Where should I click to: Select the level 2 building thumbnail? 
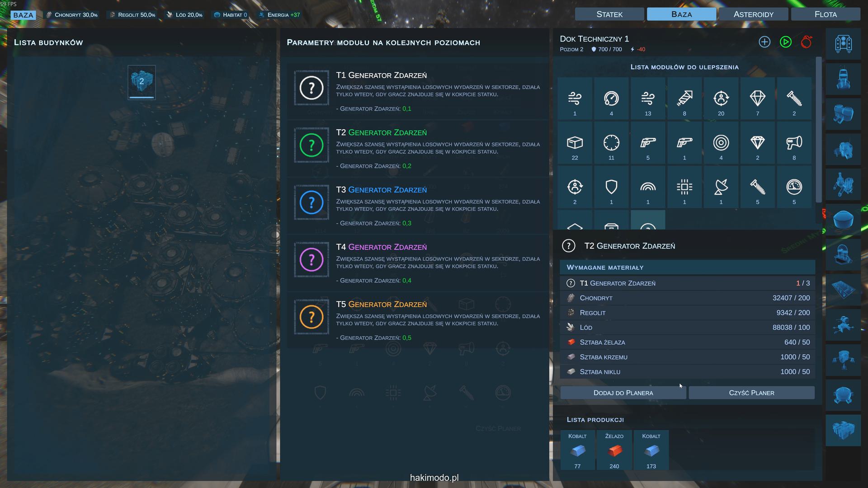click(x=142, y=82)
